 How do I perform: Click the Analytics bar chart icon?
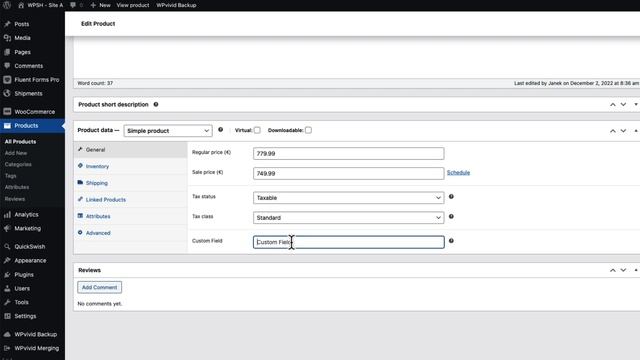click(7, 215)
